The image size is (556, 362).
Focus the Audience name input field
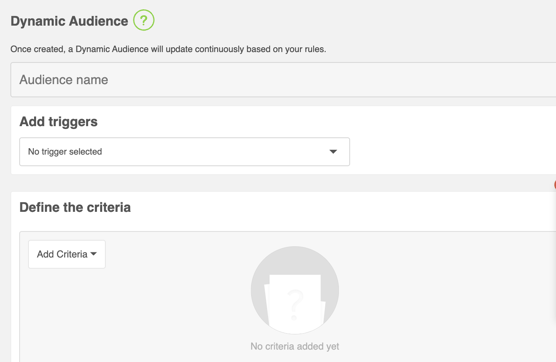point(283,80)
